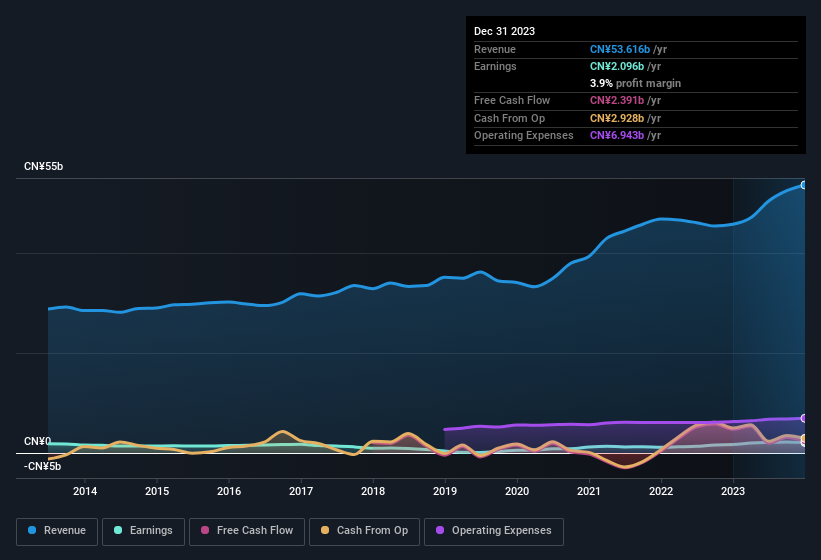Click the teal Earnings dot in the legend
Screen dimensions: 821x560
pos(119,531)
